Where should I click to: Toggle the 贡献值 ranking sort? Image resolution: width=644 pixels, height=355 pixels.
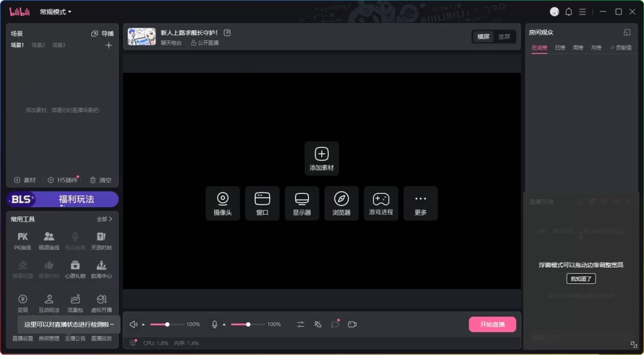[x=621, y=48]
